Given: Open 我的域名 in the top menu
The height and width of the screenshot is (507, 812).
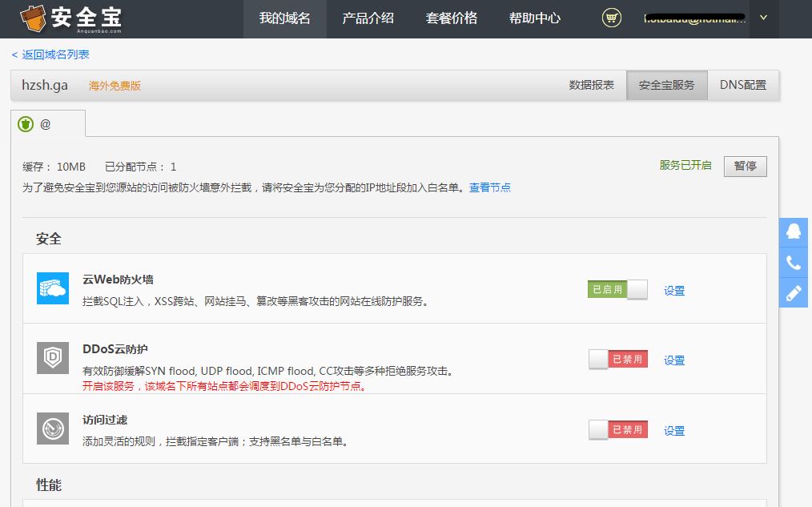Looking at the screenshot, I should tap(284, 18).
